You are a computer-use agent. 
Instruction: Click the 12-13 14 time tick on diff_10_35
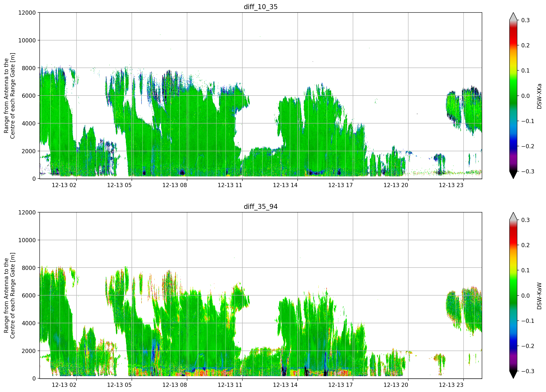coord(285,185)
